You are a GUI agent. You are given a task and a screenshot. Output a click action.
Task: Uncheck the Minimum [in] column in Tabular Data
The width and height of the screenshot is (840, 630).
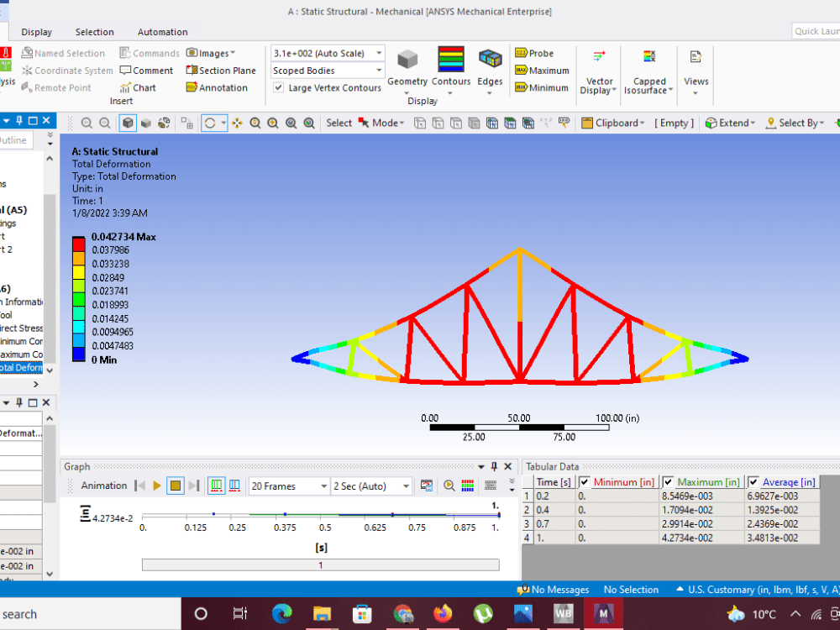(584, 481)
